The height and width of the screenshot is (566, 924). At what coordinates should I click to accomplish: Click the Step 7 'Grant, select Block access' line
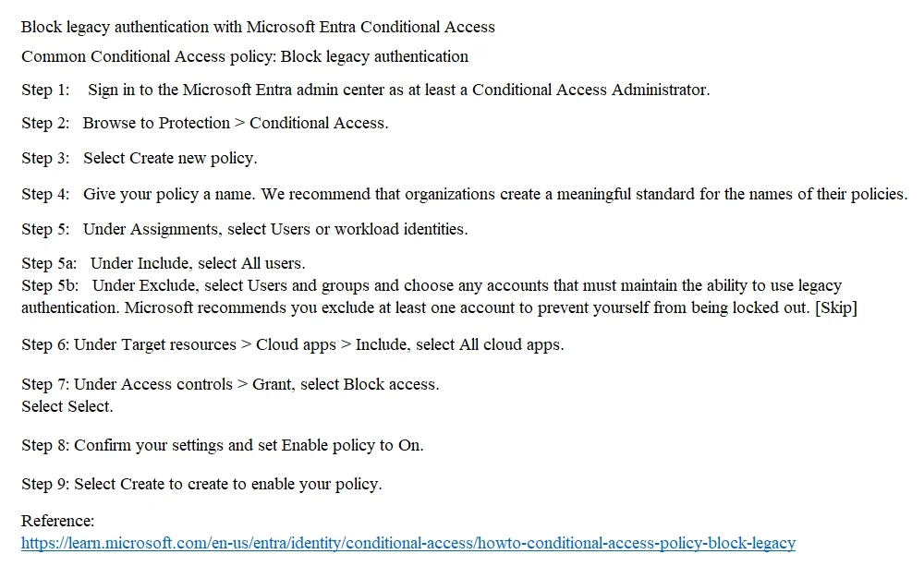[230, 385]
